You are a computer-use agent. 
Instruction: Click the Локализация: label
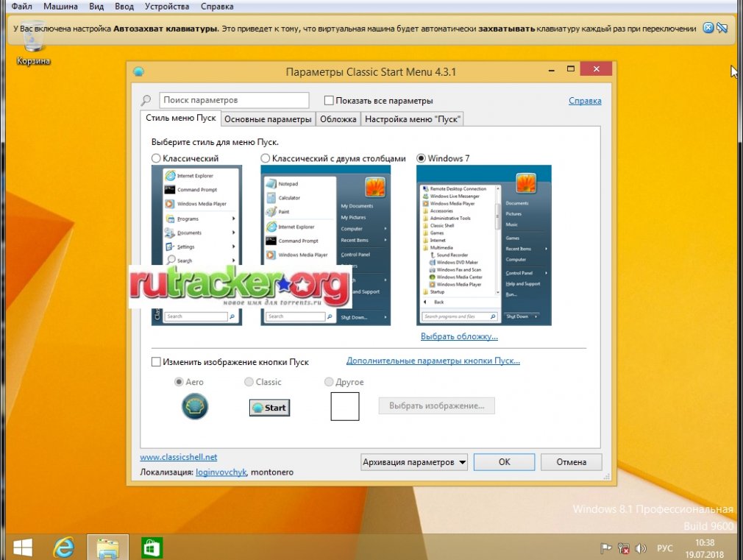click(x=167, y=472)
